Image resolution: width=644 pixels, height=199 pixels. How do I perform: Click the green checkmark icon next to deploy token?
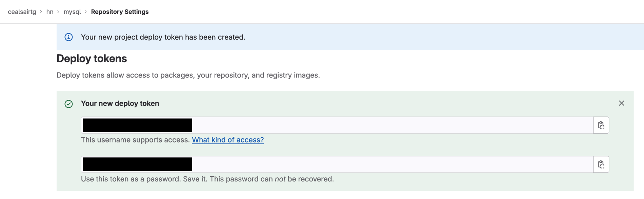69,104
